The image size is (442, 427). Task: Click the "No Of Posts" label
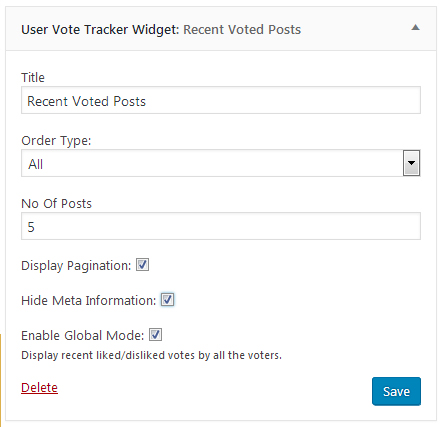click(56, 204)
